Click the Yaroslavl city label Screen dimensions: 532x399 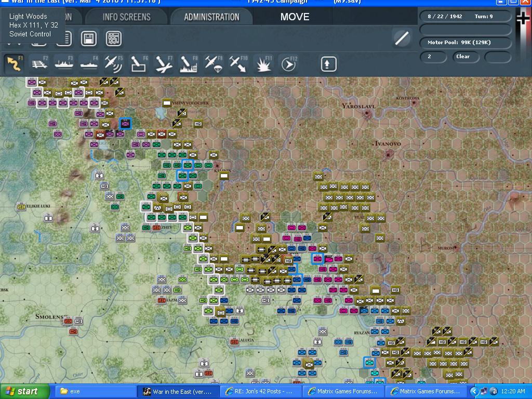click(358, 106)
